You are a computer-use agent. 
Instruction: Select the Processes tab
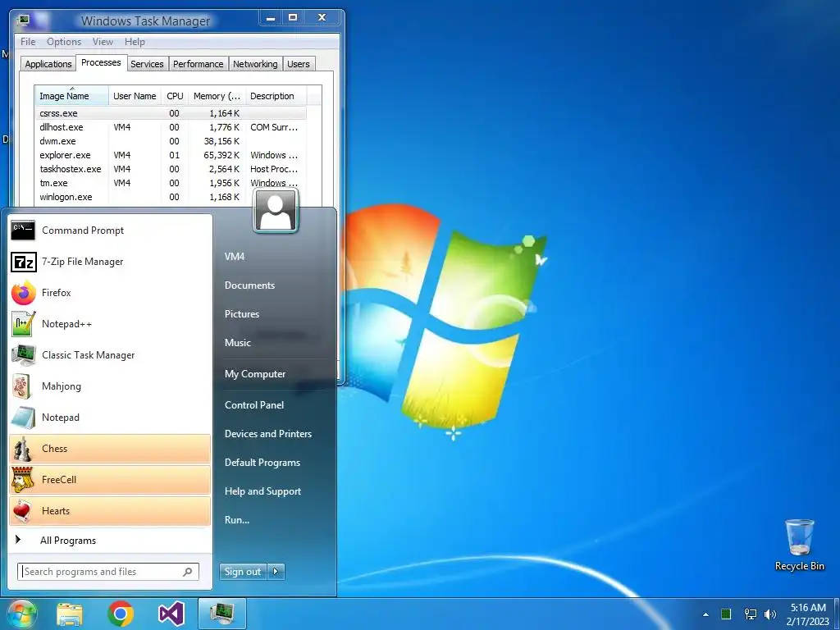coord(101,62)
